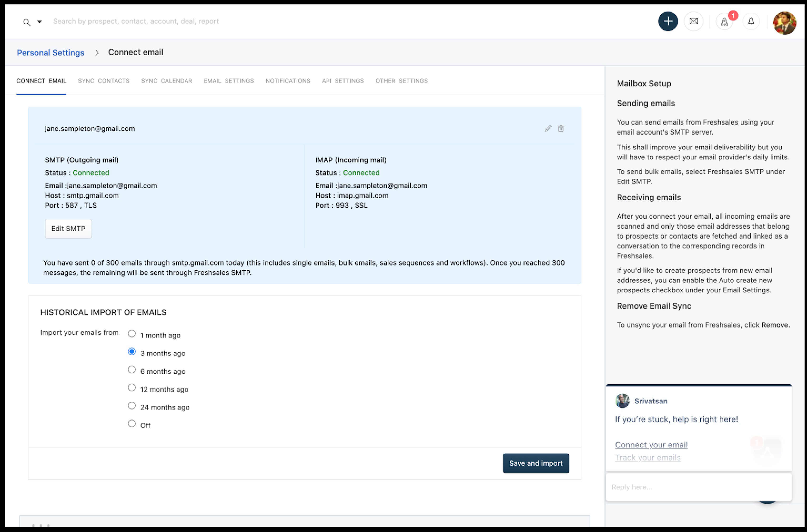Image resolution: width=807 pixels, height=532 pixels.
Task: Switch to Notifications tab
Action: click(x=288, y=81)
